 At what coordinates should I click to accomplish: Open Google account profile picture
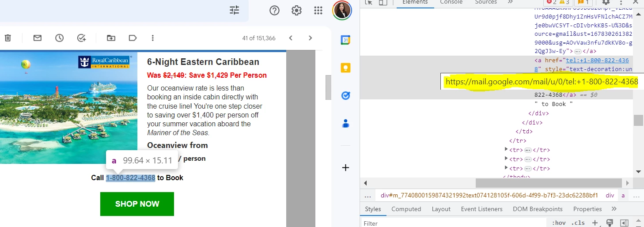click(x=342, y=10)
